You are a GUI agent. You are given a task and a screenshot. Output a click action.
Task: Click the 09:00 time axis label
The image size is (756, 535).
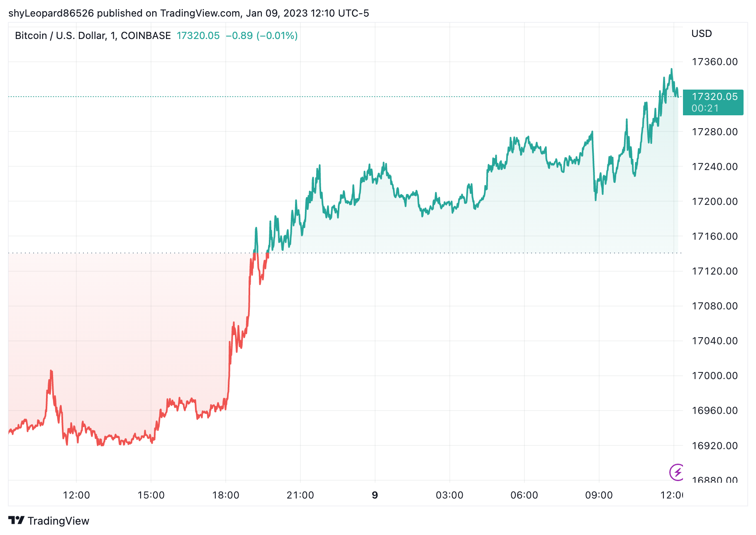(599, 495)
